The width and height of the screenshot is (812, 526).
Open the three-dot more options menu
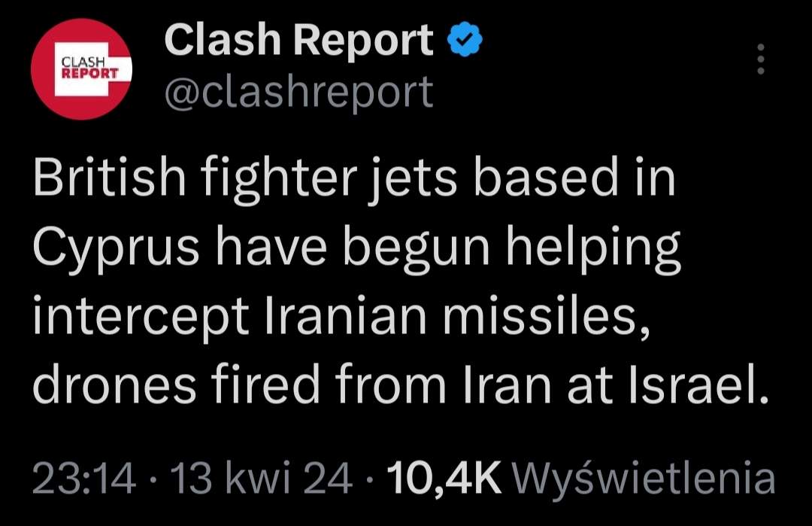(761, 59)
